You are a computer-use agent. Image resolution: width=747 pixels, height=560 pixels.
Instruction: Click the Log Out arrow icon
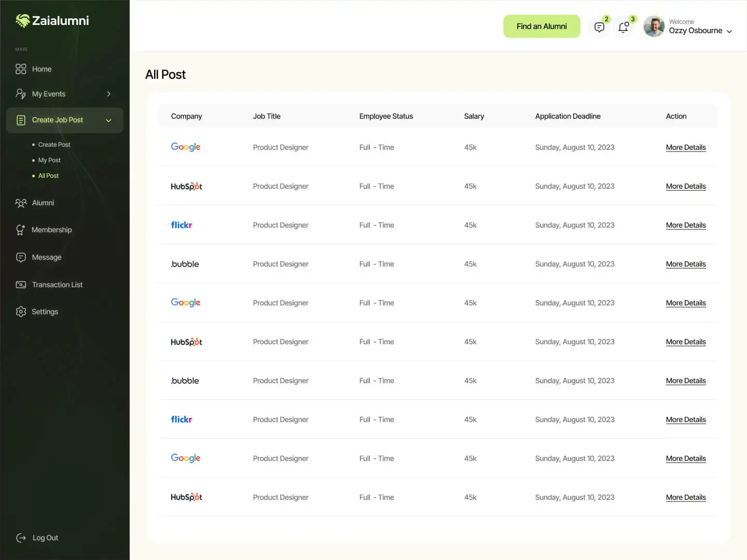pyautogui.click(x=21, y=538)
